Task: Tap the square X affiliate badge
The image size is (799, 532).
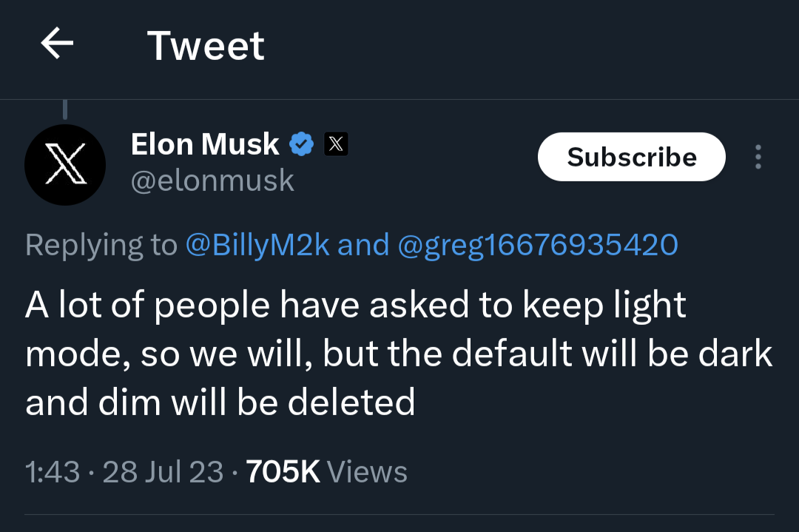Action: (336, 144)
